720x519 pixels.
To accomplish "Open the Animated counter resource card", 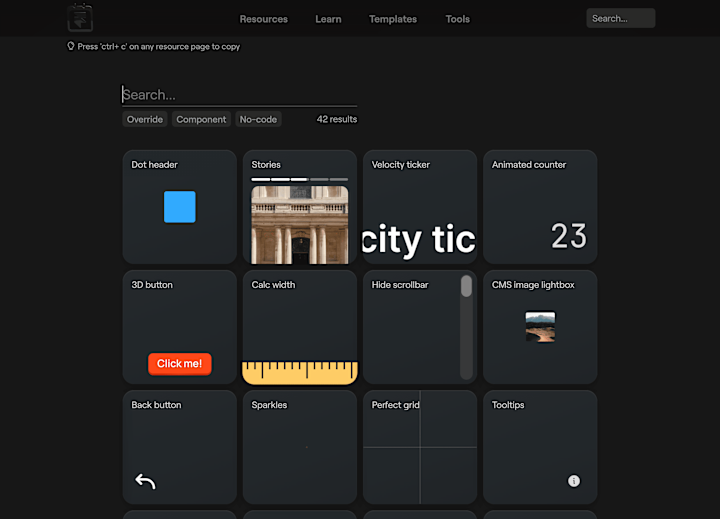I will (x=540, y=207).
